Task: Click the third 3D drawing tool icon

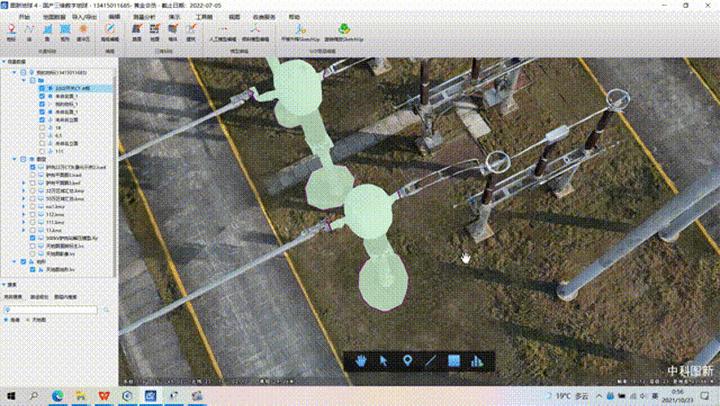Action: click(x=173, y=32)
